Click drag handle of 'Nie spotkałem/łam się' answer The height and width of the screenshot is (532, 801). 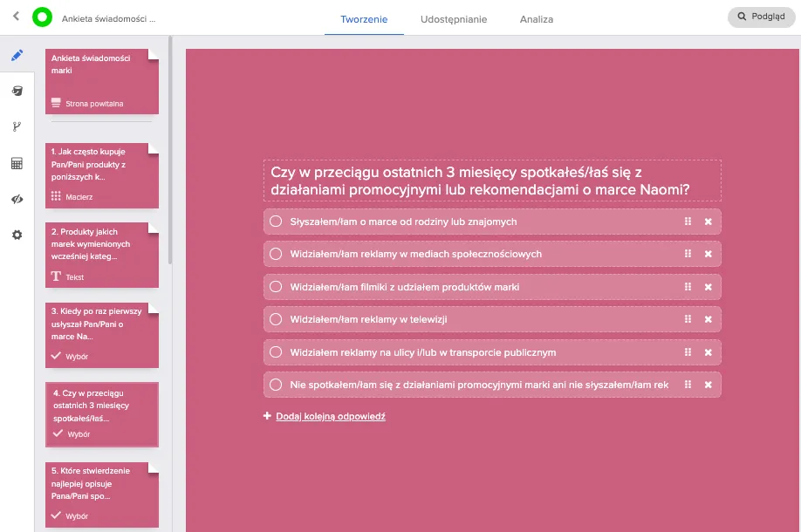click(x=688, y=384)
